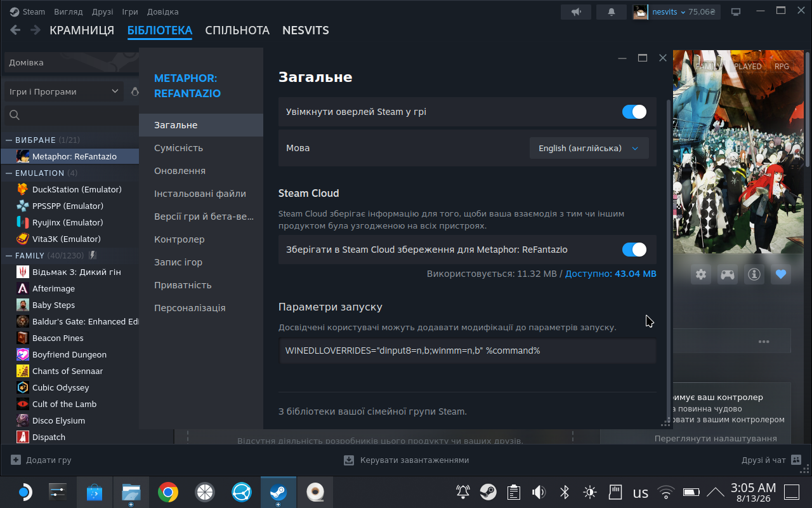Screen dimensions: 812x508
Task: Switch to the СПІЛЬНОТА tab
Action: click(x=237, y=30)
